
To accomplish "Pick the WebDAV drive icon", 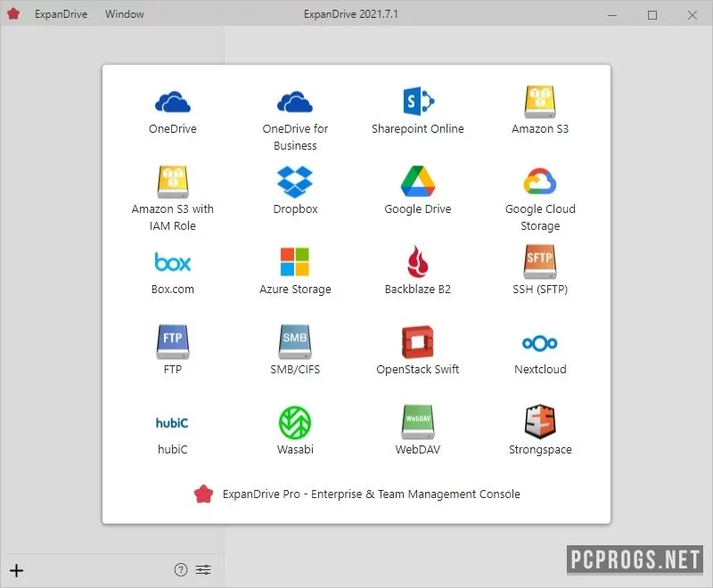I will click(418, 422).
